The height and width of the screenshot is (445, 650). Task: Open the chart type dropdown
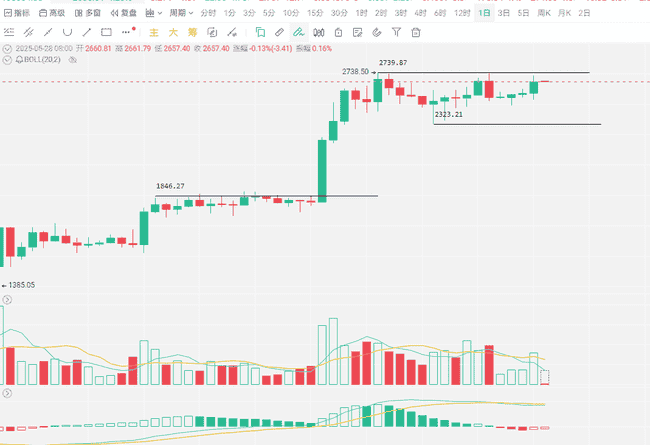tap(152, 13)
